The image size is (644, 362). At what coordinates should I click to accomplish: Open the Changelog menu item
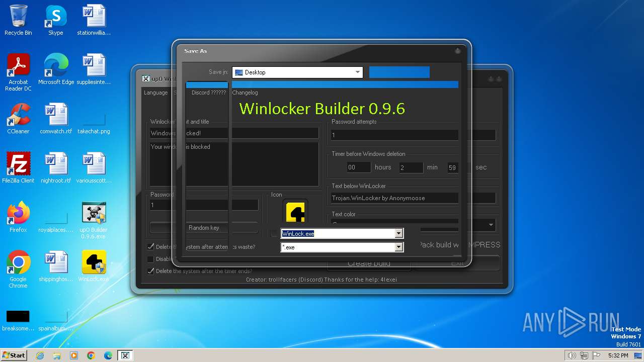[245, 93]
